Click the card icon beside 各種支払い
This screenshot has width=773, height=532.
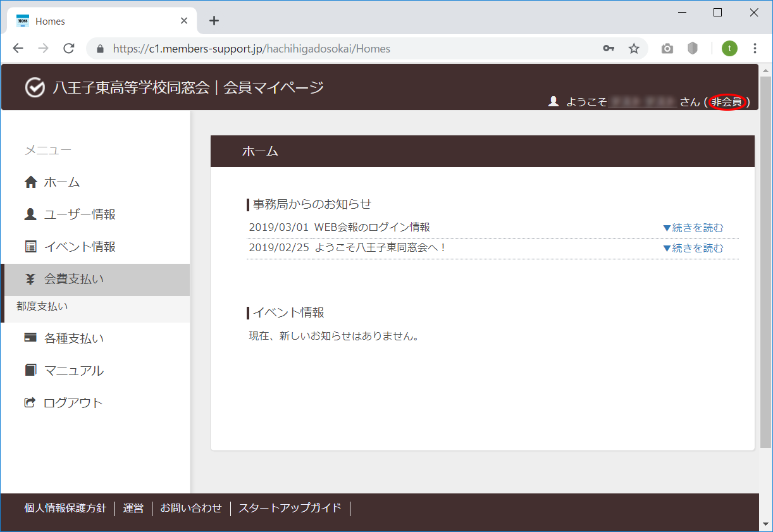click(x=30, y=338)
